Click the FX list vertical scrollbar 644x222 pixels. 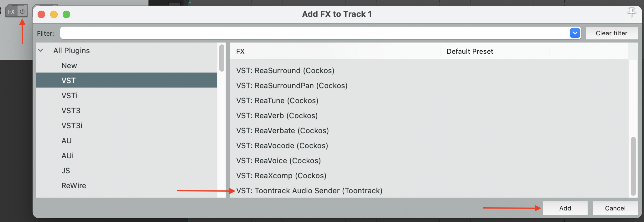(x=633, y=166)
